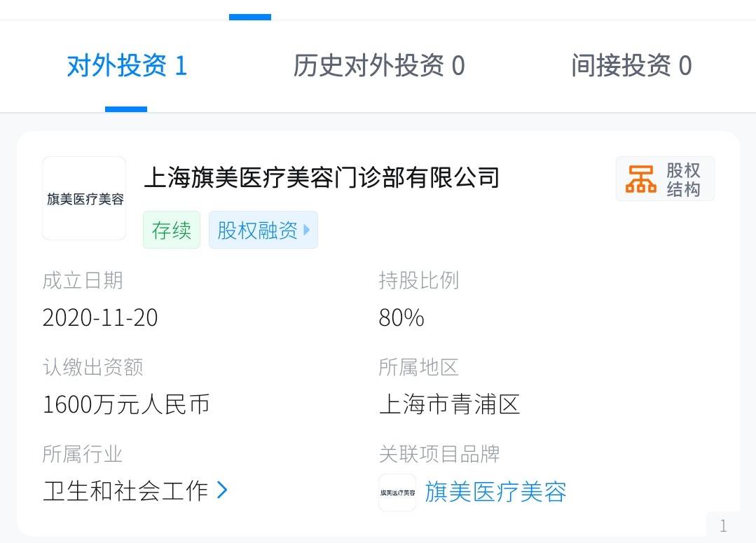Open the 对外投资 1 tab
The height and width of the screenshot is (543, 756).
click(127, 66)
